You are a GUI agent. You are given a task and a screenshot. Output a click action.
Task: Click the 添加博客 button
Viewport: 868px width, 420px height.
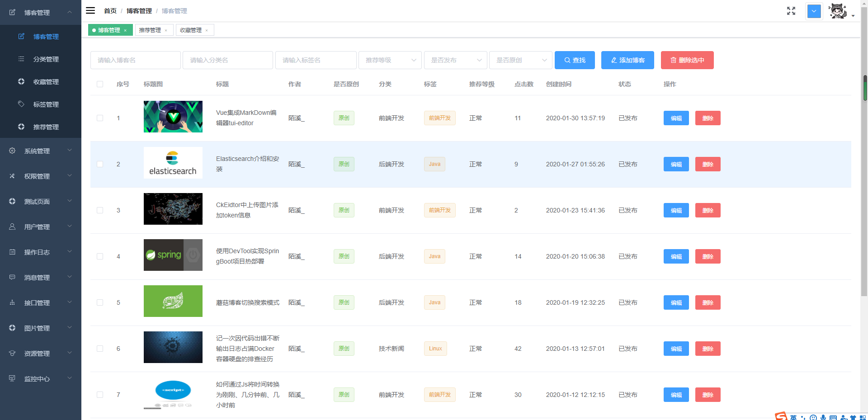[x=627, y=60]
